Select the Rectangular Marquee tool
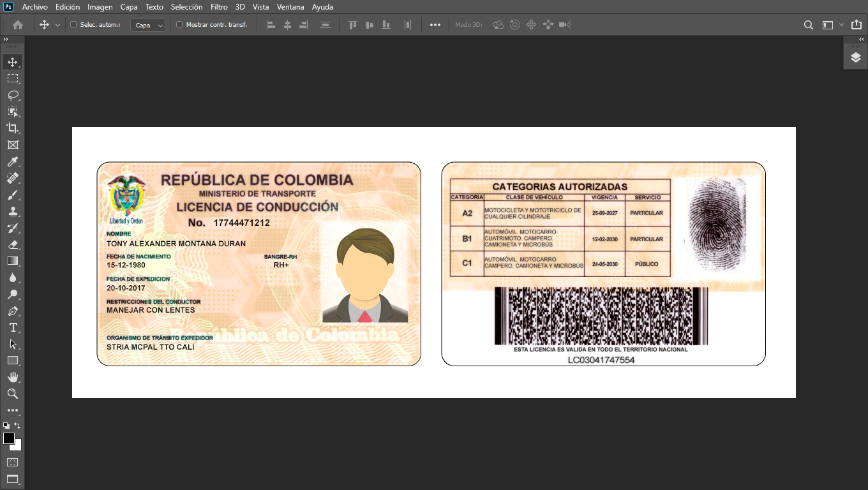The width and height of the screenshot is (868, 490). click(x=13, y=78)
